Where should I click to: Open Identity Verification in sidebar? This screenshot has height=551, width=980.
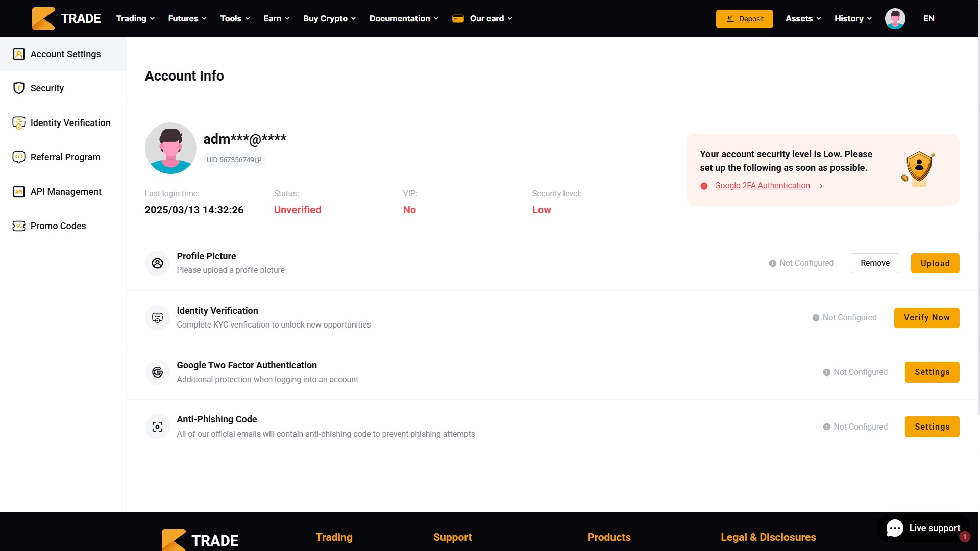(70, 123)
